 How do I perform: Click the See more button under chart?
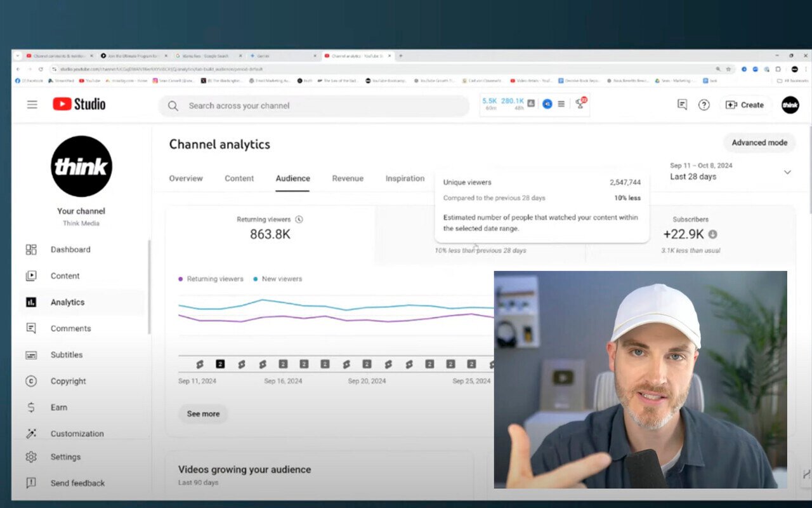click(x=203, y=413)
